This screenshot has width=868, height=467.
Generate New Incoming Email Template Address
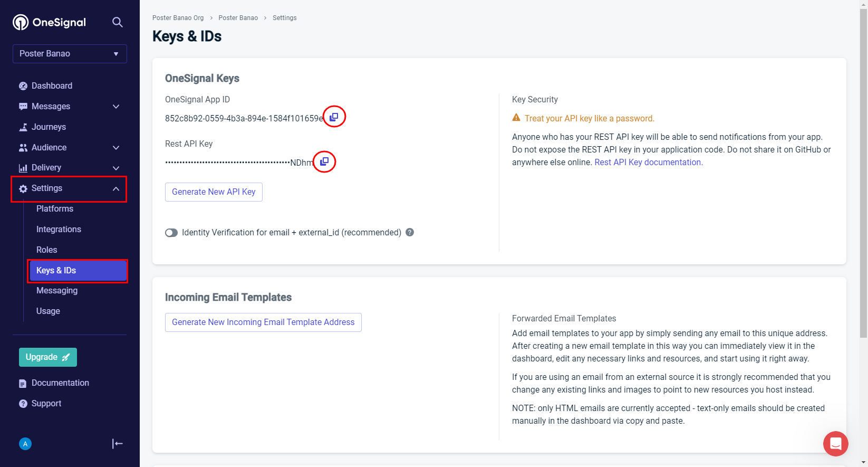(263, 322)
